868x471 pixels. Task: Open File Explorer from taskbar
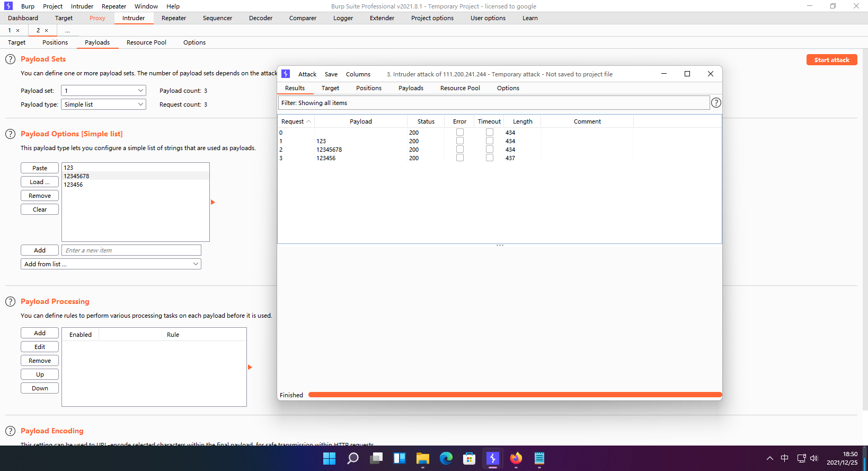tap(423, 458)
